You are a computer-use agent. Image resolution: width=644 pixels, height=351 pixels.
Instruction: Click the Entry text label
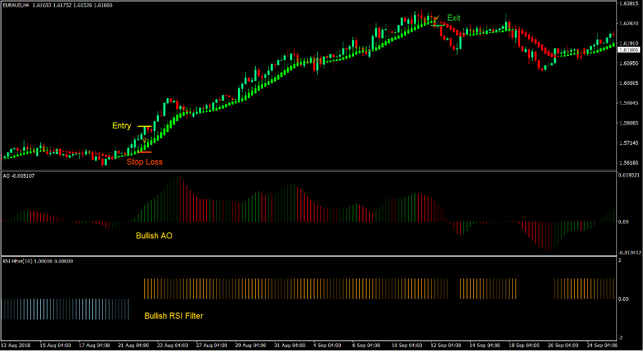121,126
